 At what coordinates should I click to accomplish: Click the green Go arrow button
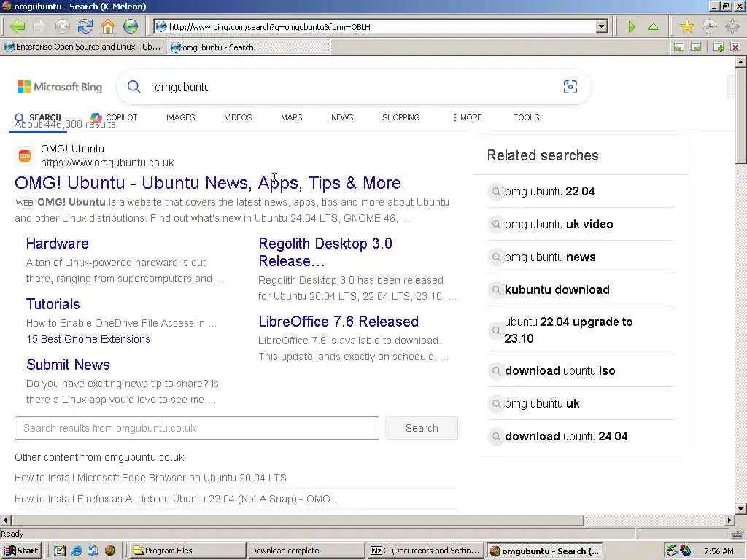[x=632, y=27]
